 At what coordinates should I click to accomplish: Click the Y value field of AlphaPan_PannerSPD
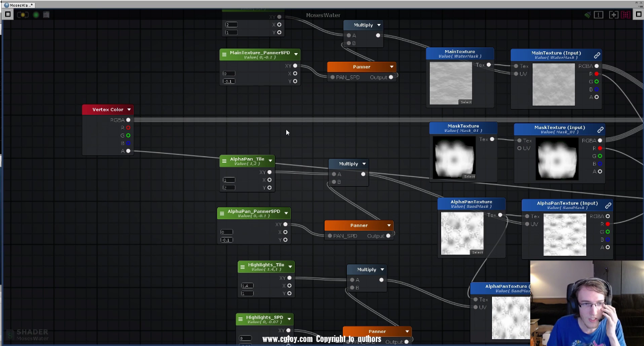click(226, 240)
